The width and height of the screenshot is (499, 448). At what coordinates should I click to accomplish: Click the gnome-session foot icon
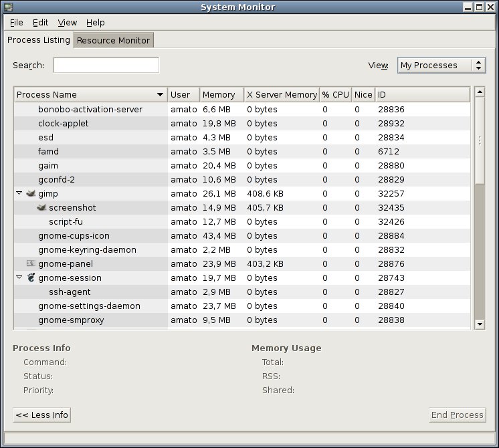coord(31,277)
